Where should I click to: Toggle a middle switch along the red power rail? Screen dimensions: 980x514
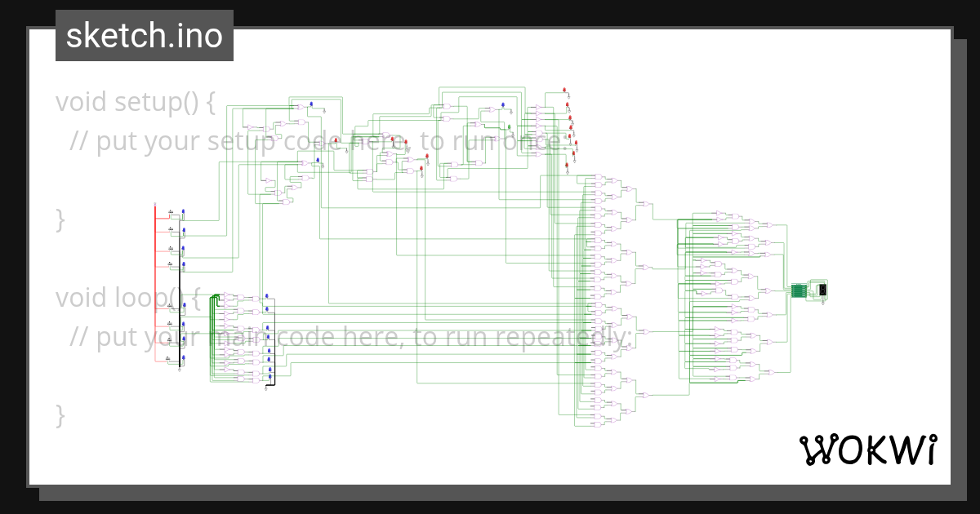[x=169, y=305]
